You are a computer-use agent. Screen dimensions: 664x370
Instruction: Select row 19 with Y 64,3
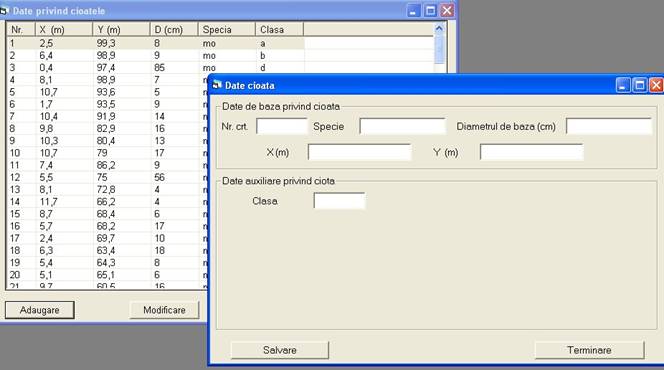[107, 262]
